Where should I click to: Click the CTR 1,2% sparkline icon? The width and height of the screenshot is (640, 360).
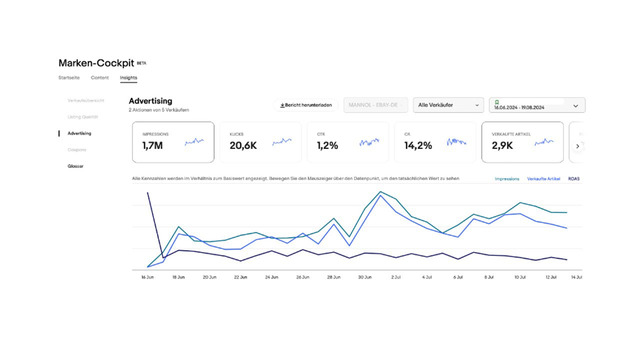point(369,142)
